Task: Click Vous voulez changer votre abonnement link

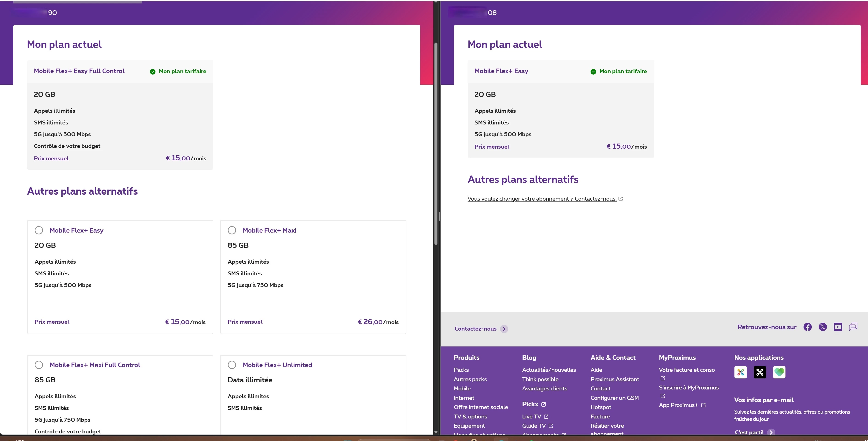Action: [x=542, y=199]
